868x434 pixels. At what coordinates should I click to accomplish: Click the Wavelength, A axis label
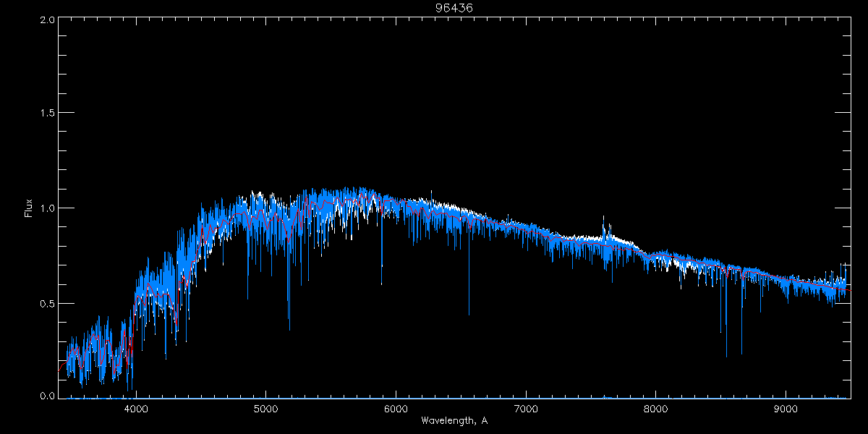click(x=454, y=420)
